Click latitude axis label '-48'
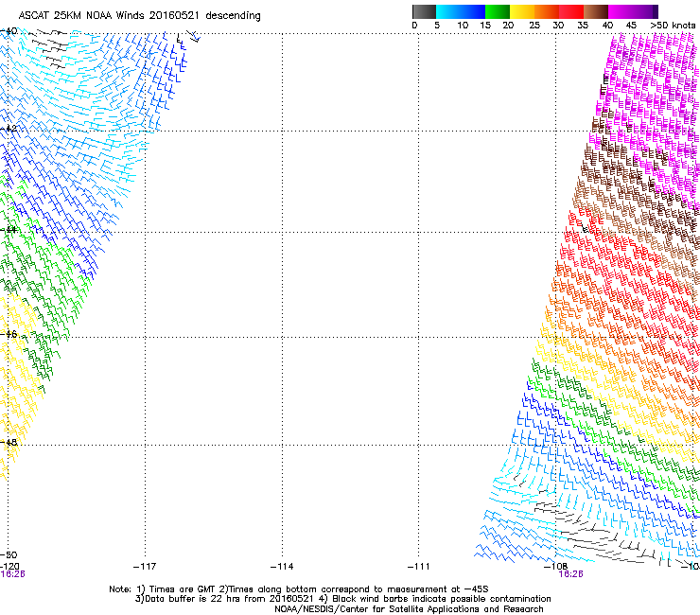The height and width of the screenshot is (615, 700). tap(9, 442)
